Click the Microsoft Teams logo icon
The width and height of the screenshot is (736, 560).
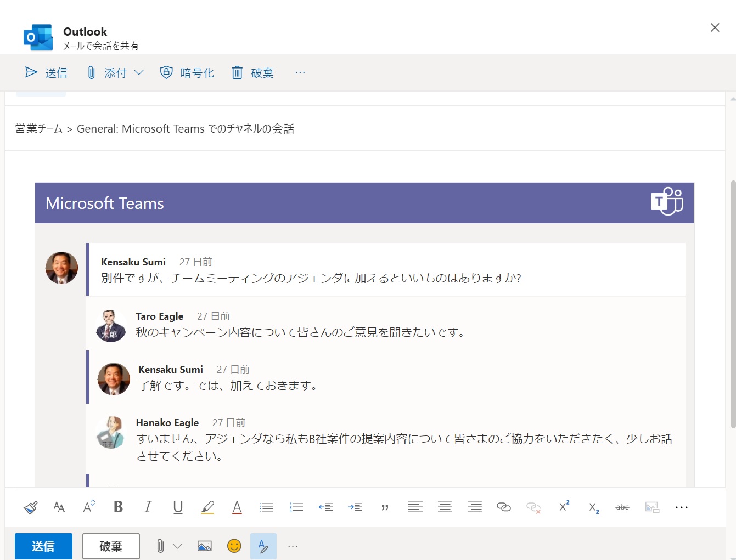[667, 201]
